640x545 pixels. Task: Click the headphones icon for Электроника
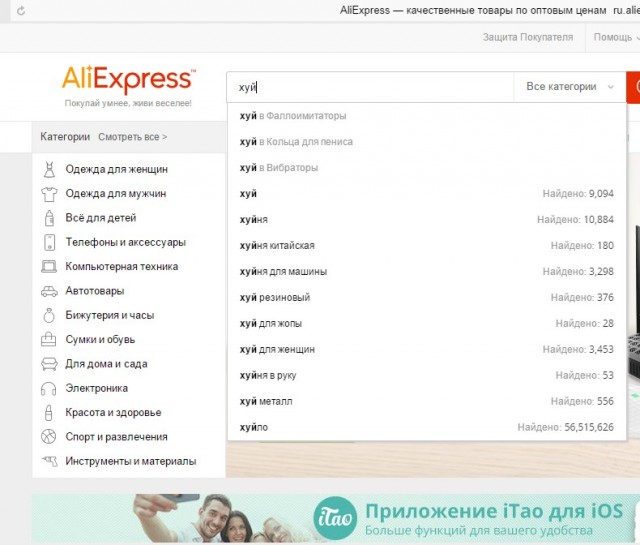point(49,388)
